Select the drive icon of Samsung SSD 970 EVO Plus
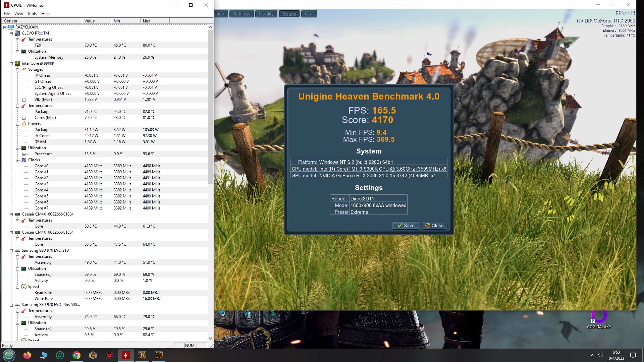 pyautogui.click(x=17, y=305)
